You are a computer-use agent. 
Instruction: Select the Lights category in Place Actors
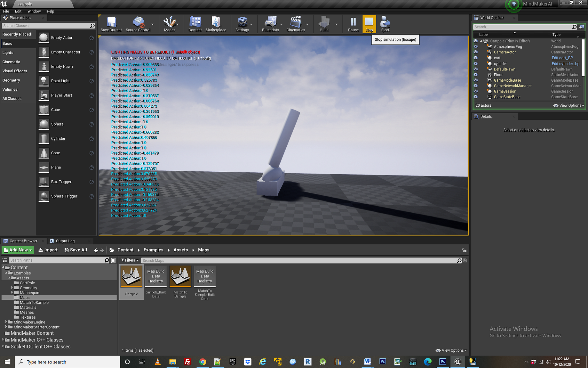click(8, 53)
